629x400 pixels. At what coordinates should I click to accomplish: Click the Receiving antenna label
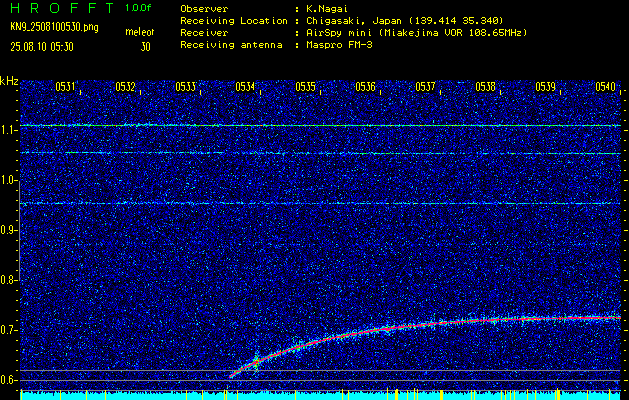(231, 45)
